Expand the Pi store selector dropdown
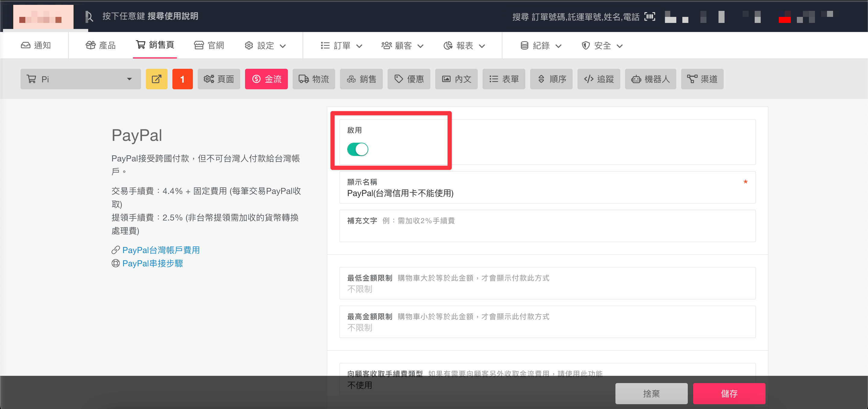The height and width of the screenshot is (409, 868). pyautogui.click(x=129, y=79)
